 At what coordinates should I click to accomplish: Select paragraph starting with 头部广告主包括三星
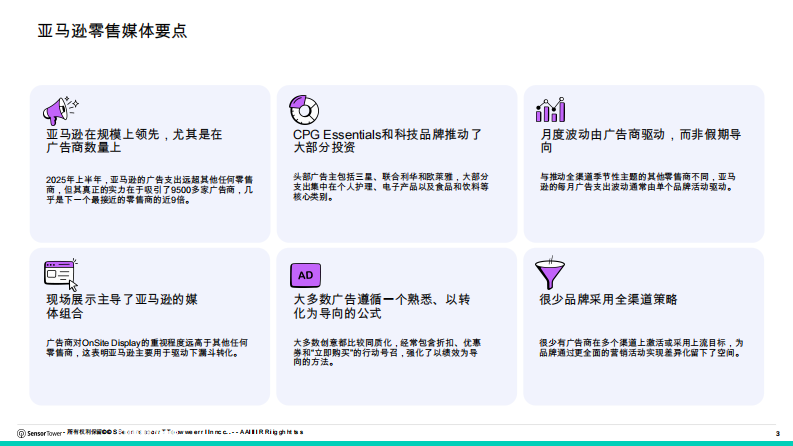[x=391, y=187]
